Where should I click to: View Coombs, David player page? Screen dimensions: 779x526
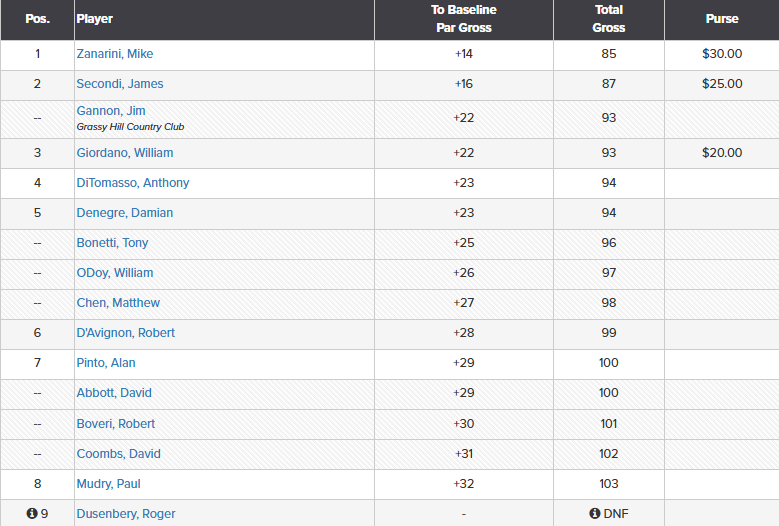pos(119,454)
